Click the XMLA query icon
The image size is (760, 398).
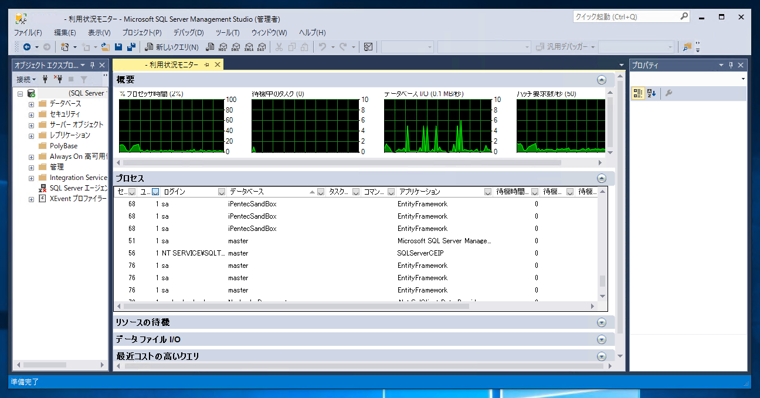pos(249,47)
